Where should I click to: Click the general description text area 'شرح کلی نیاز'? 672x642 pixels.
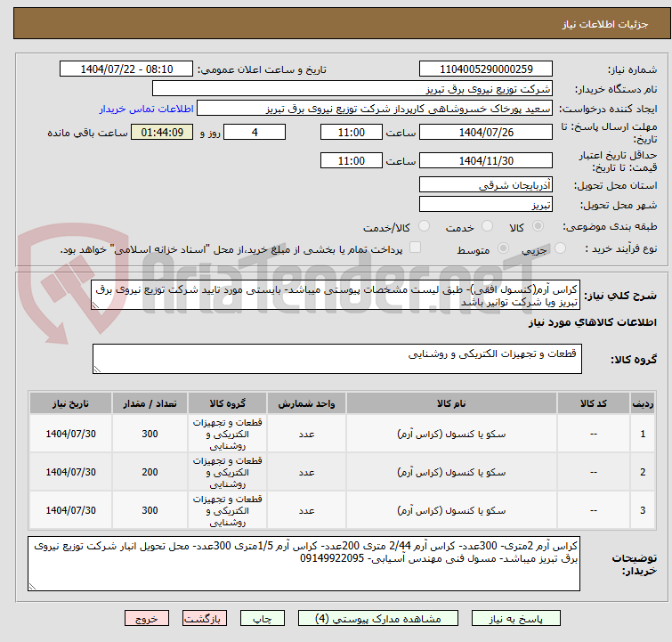click(336, 295)
